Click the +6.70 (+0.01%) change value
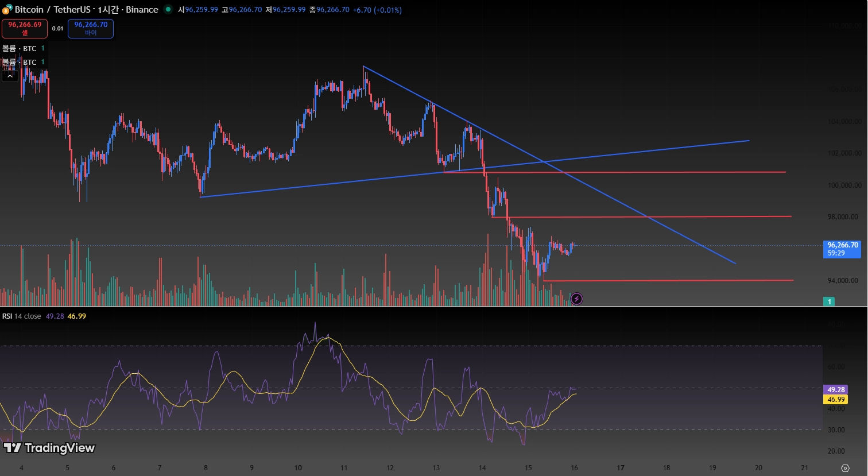Image resolution: width=868 pixels, height=476 pixels. (x=377, y=10)
